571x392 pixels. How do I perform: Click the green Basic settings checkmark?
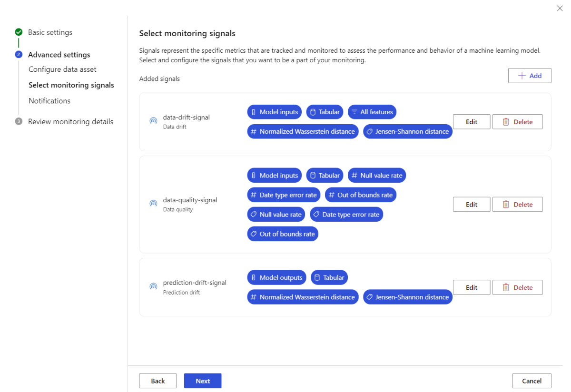(19, 32)
